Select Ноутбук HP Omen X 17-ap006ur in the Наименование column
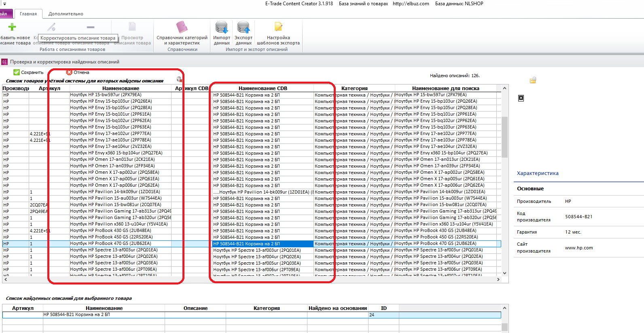 tap(120, 185)
